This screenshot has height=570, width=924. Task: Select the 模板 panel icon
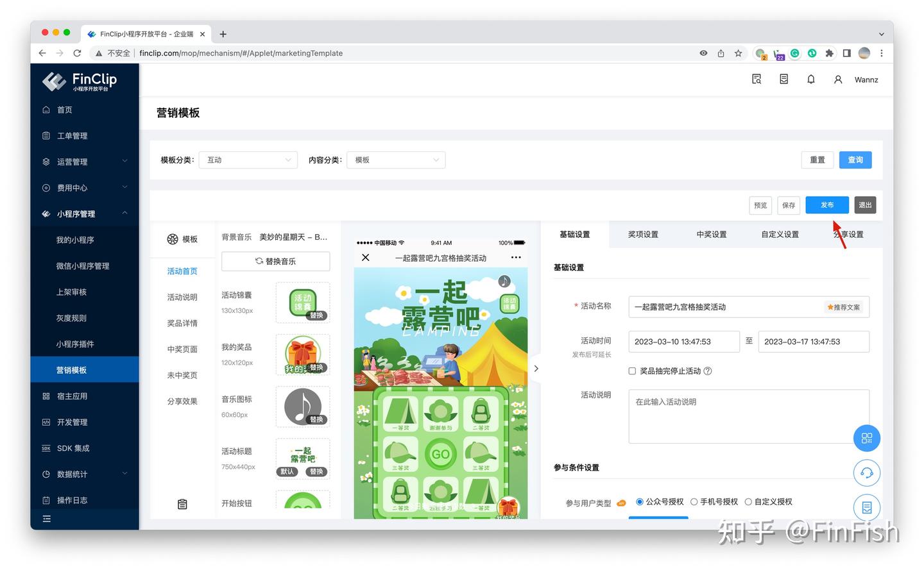173,239
